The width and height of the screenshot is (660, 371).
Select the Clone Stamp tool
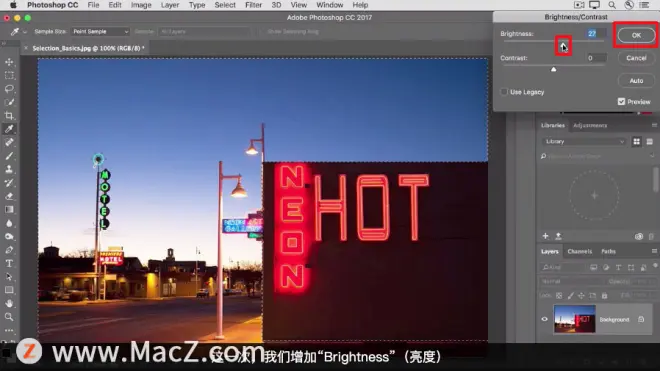tap(9, 169)
